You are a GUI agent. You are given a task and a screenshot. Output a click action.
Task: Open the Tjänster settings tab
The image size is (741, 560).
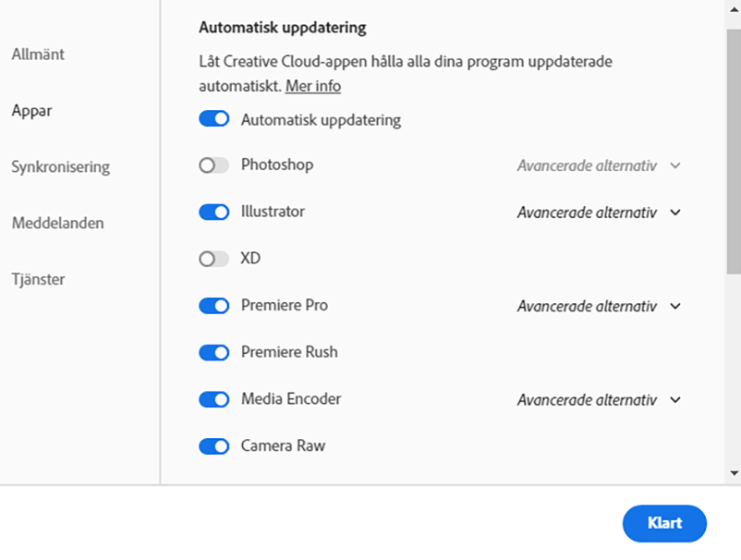pos(38,279)
